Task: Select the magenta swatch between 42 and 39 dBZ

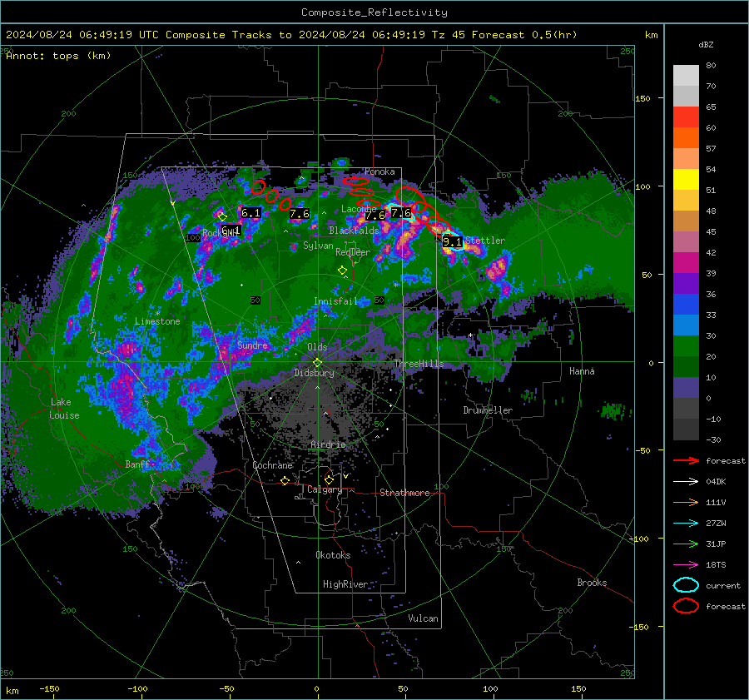Action: (x=686, y=262)
